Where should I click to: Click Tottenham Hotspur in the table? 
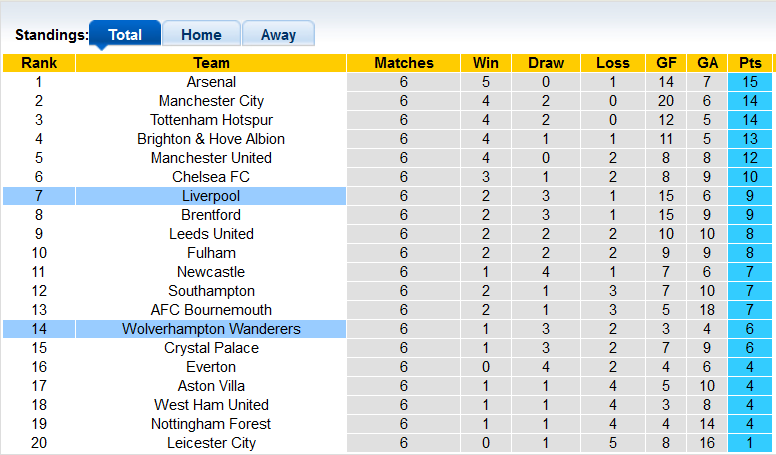click(211, 120)
